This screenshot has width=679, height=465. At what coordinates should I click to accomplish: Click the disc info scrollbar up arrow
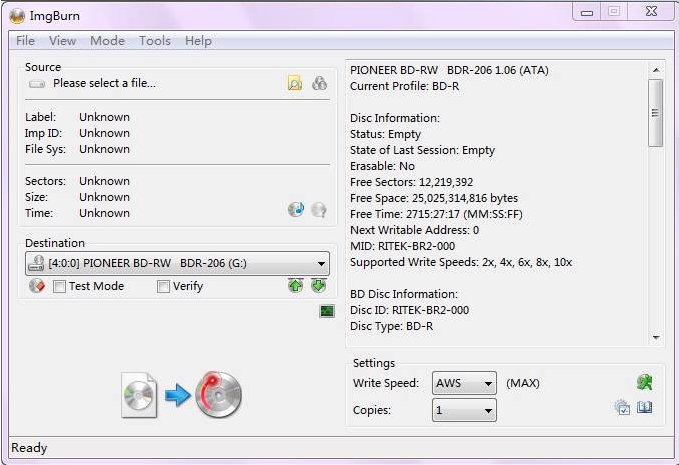coord(656,70)
